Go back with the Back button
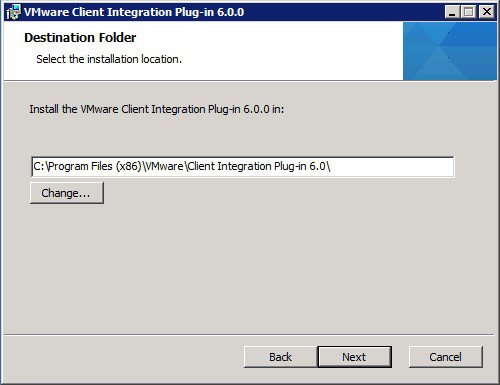The width and height of the screenshot is (500, 385). [x=280, y=357]
